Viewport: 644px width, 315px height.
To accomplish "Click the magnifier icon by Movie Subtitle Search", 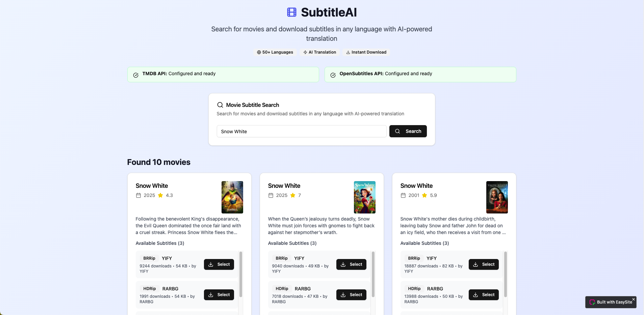I will 220,105.
